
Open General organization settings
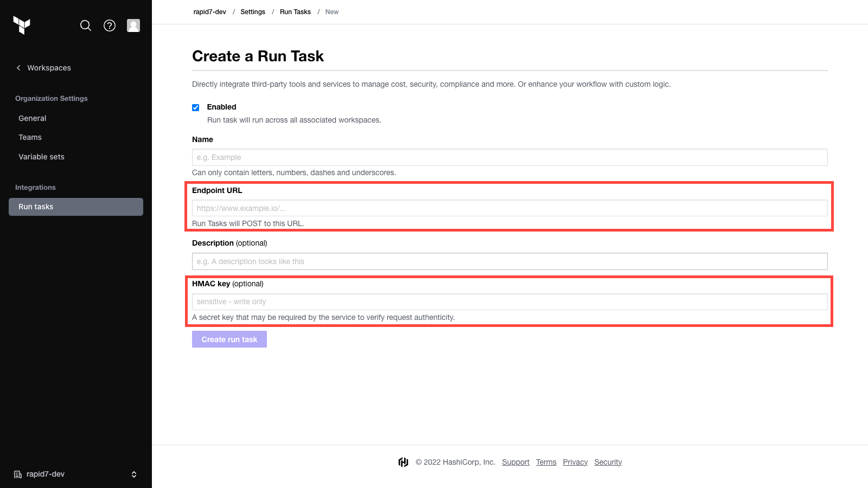pos(33,118)
